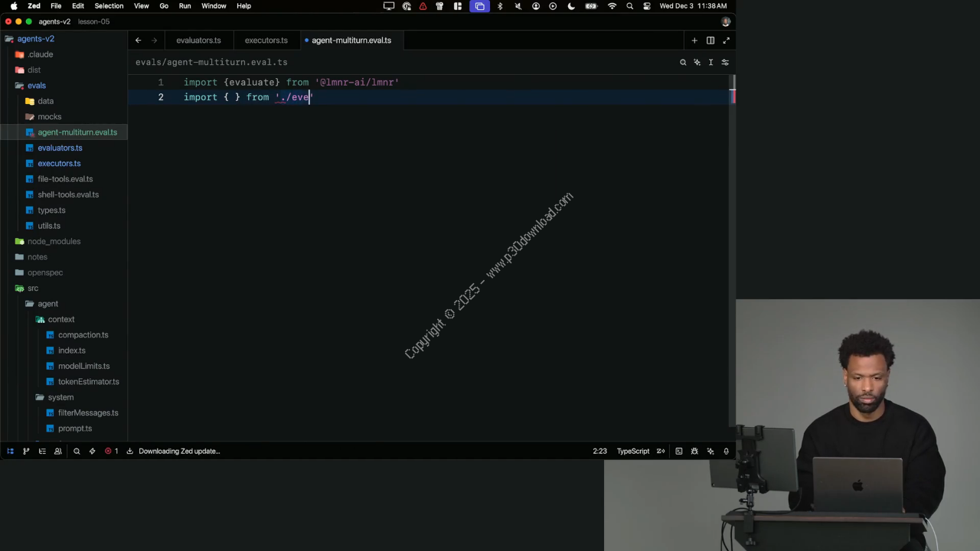
Task: Toggle the project panel in status bar
Action: 10,452
